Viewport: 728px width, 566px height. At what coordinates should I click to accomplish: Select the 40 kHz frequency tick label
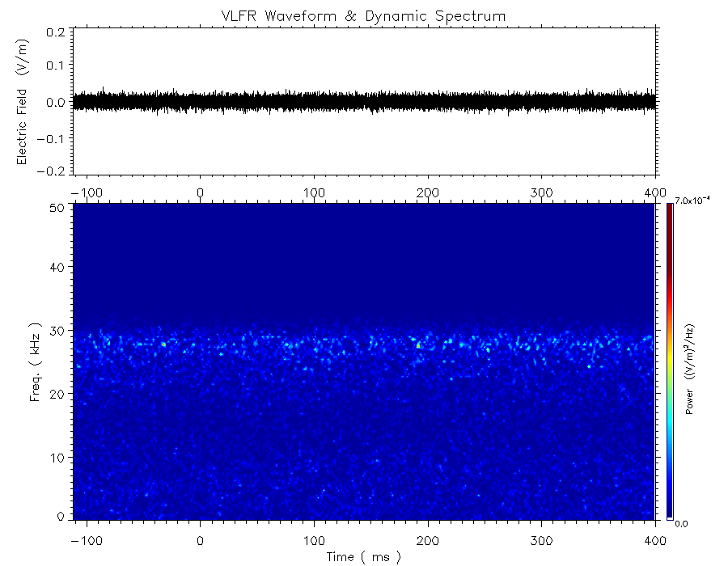(58, 267)
